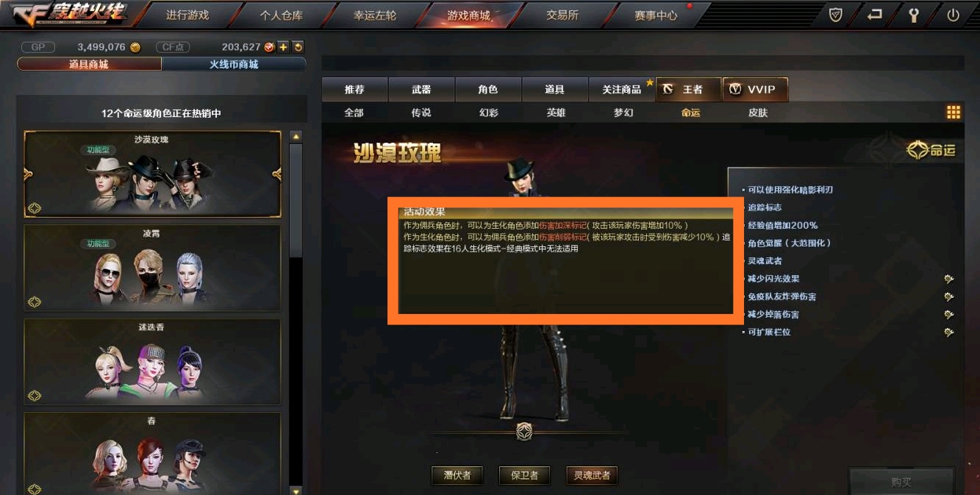980x495 pixels.
Task: Select the 迷迭香 character thumbnail
Action: click(152, 362)
